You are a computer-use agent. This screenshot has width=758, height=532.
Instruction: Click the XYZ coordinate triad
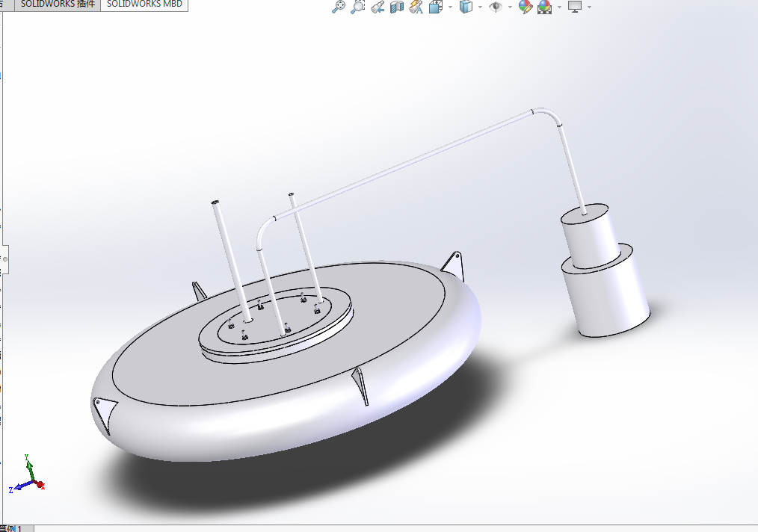click(28, 474)
